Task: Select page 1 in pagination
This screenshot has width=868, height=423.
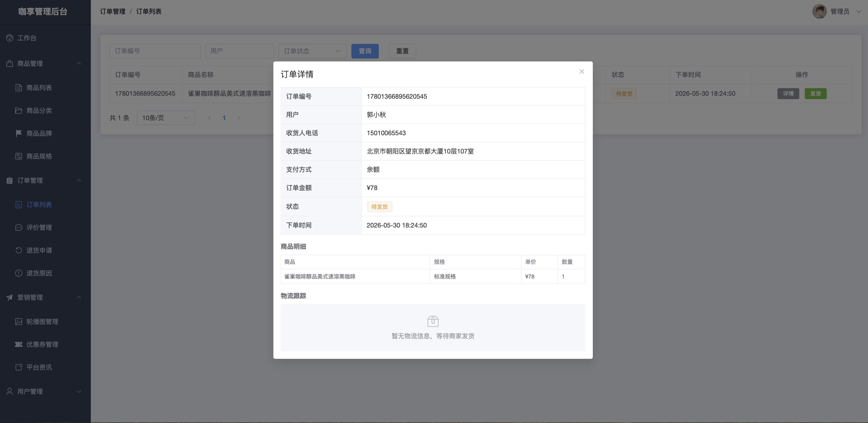Action: point(224,118)
